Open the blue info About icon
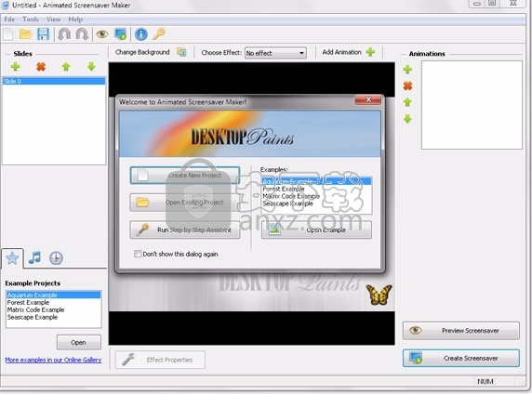 pos(141,34)
